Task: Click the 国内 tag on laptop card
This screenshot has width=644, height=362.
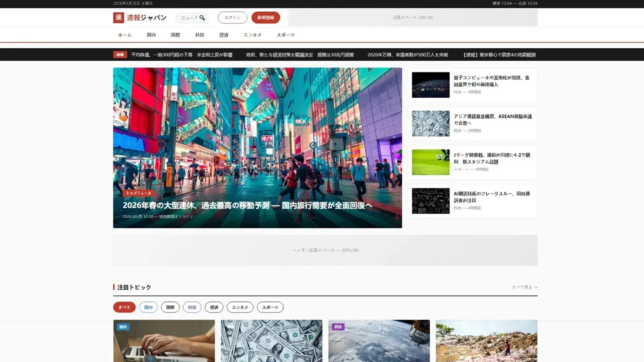Action: pos(123,327)
